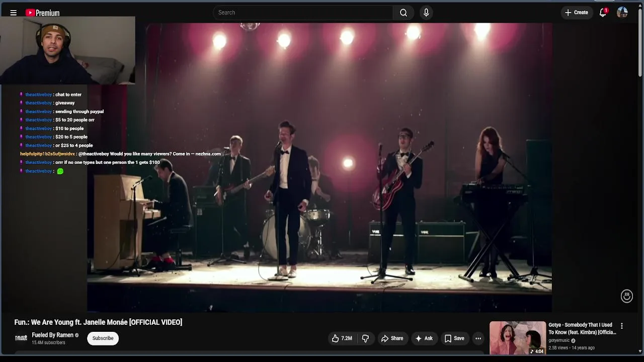Viewport: 644px width, 362px height.
Task: Open the hamburger guide menu
Action: coord(14,13)
